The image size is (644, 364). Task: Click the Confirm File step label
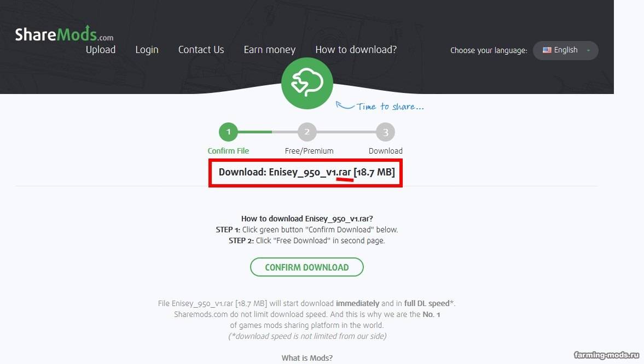click(x=228, y=151)
